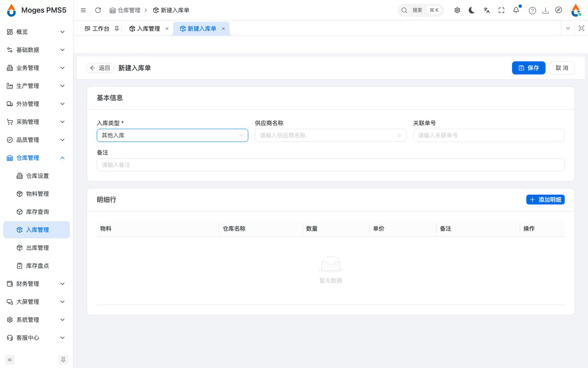
Task: Expand the 外协管理 menu
Action: point(36,104)
